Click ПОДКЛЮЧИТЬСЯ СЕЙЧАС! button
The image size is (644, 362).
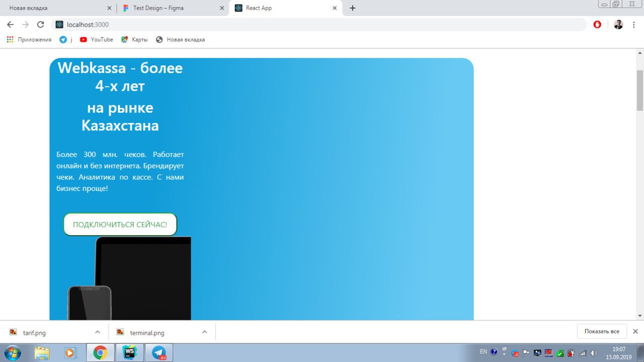pyautogui.click(x=120, y=225)
